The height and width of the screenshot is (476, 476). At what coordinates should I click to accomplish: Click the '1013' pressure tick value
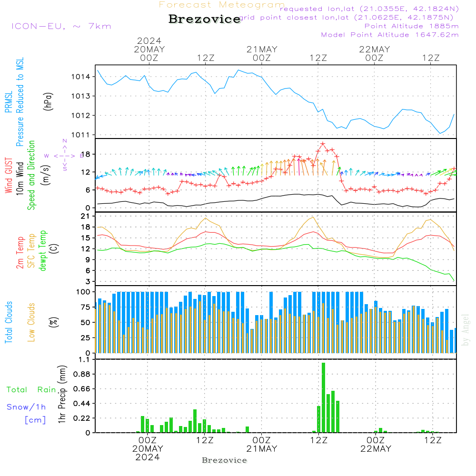point(81,96)
